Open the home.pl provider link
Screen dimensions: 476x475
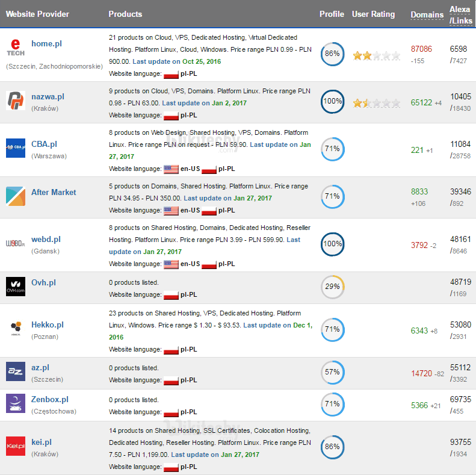[46, 44]
